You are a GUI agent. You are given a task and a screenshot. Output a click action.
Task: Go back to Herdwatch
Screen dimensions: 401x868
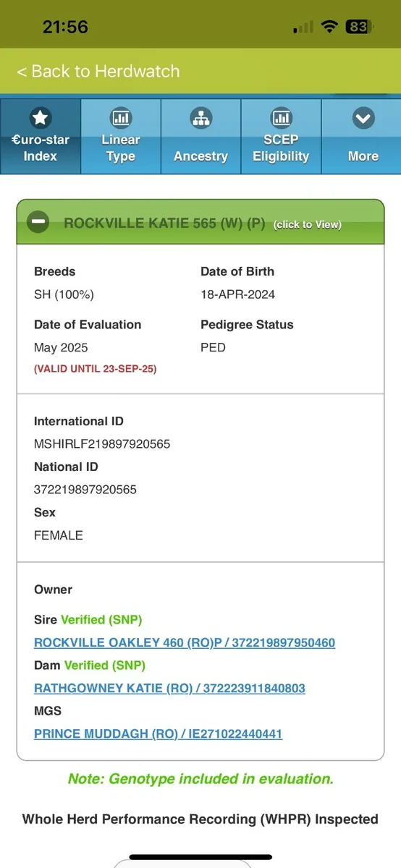[98, 71]
